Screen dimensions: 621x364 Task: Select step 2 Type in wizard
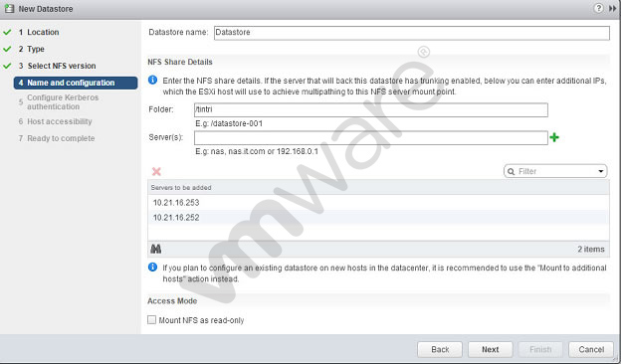(31, 49)
